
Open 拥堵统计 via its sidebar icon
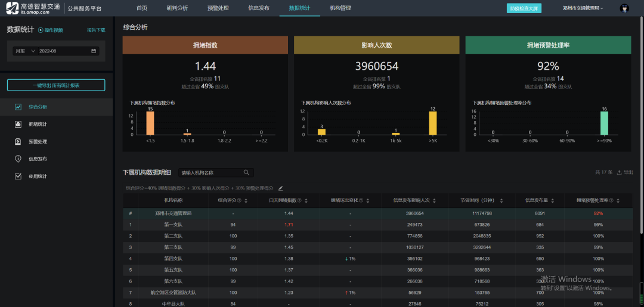pos(18,124)
